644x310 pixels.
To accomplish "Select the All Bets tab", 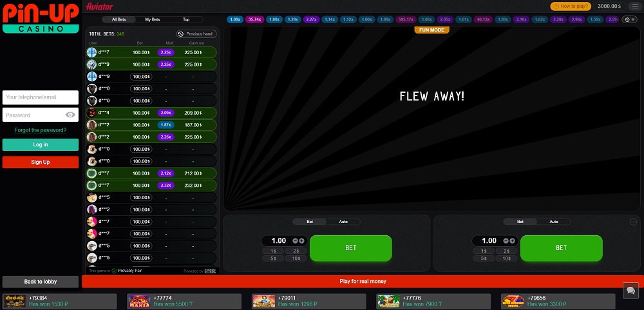I will 119,19.
